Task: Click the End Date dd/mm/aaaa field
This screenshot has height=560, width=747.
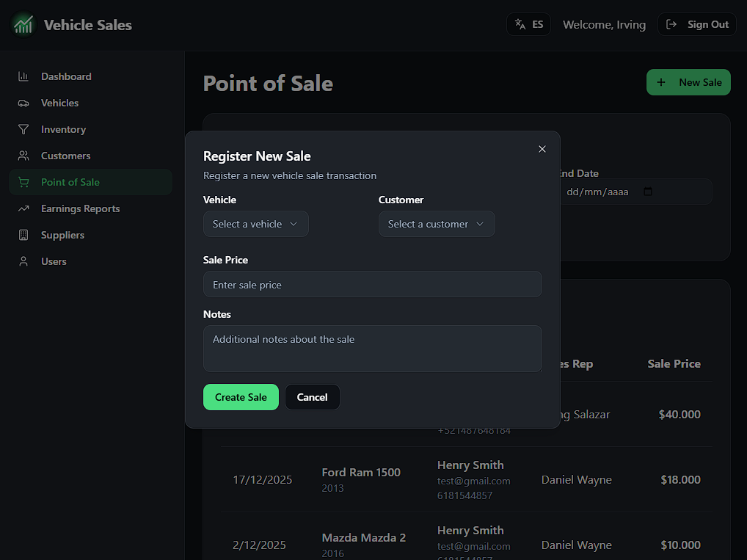Action: [x=635, y=192]
